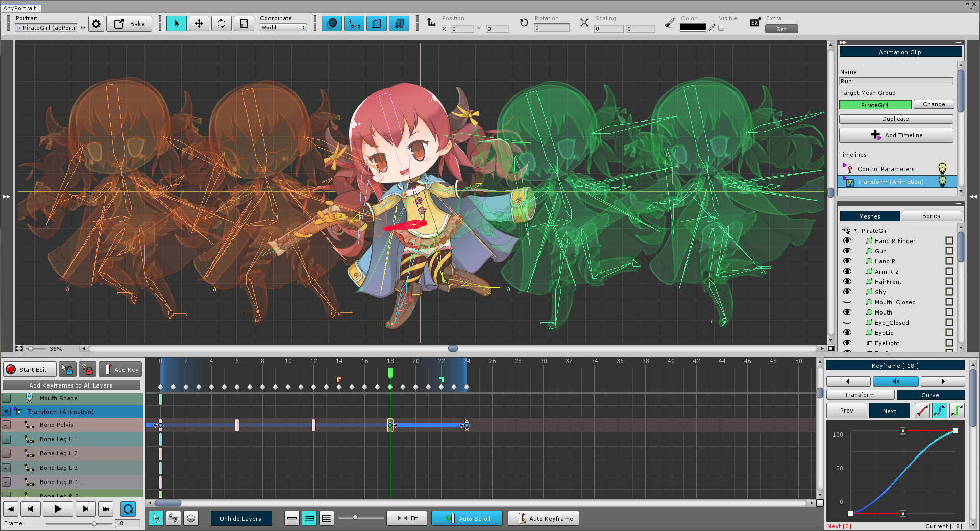The image size is (980, 531).
Task: Open the Coordinate World dropdown
Action: point(283,28)
